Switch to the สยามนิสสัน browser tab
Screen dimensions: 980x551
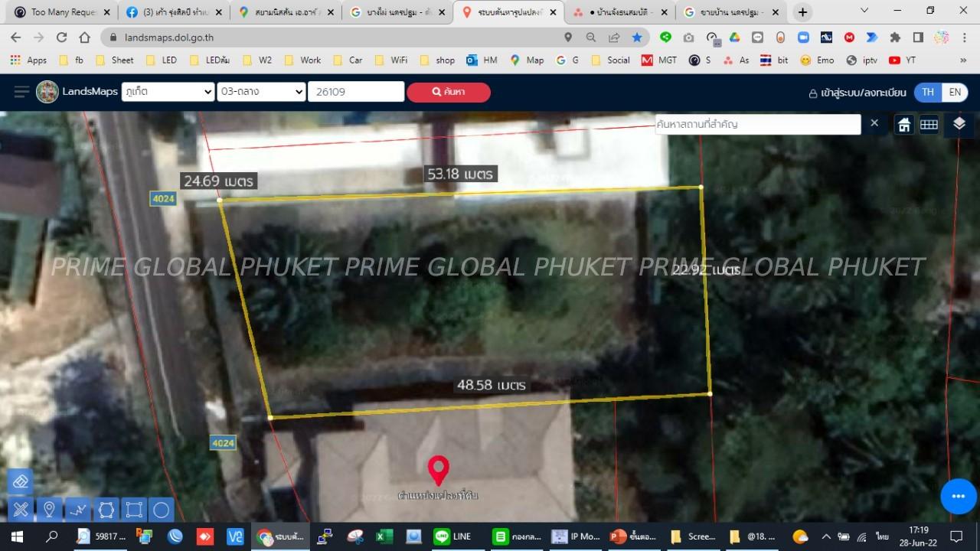click(286, 12)
